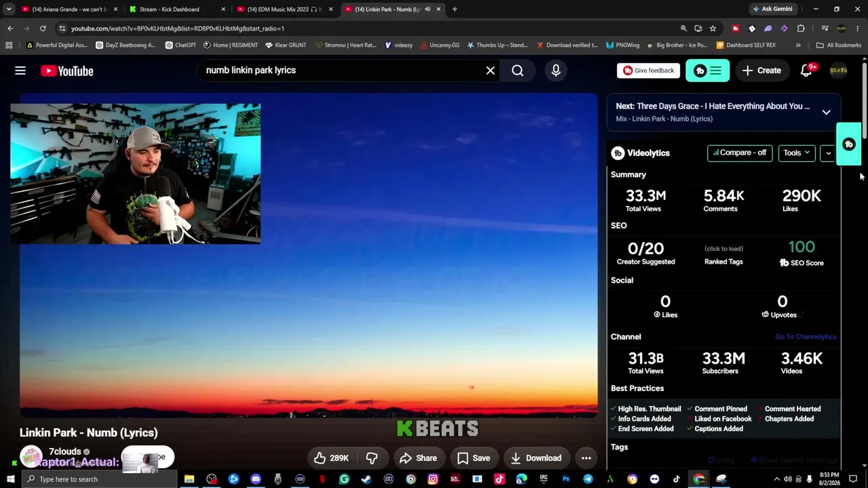The width and height of the screenshot is (868, 488).
Task: Open the 7clouds channel name link
Action: pos(65,451)
